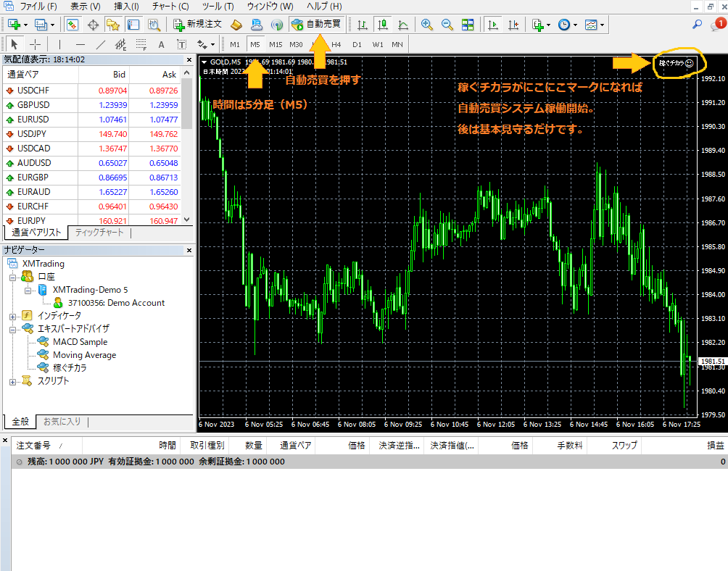Click the tile windows chart layout icon
This screenshot has width=728, height=571.
(x=468, y=24)
